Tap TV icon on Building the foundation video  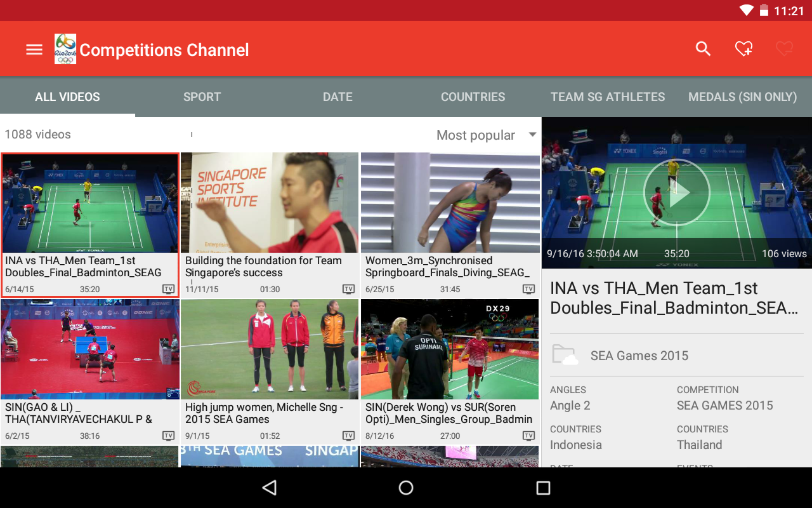coord(348,289)
